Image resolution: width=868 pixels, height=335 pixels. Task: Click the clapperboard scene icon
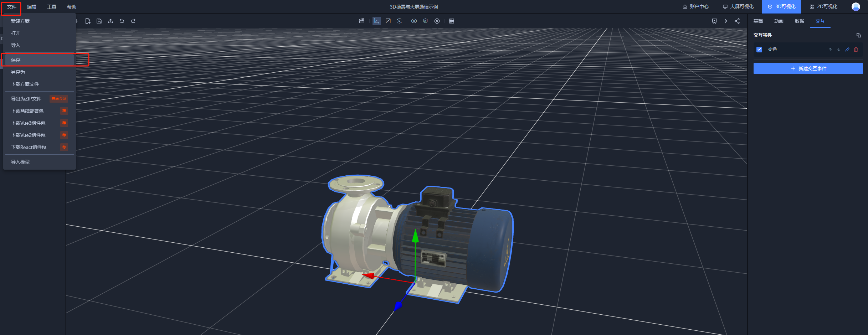click(362, 21)
